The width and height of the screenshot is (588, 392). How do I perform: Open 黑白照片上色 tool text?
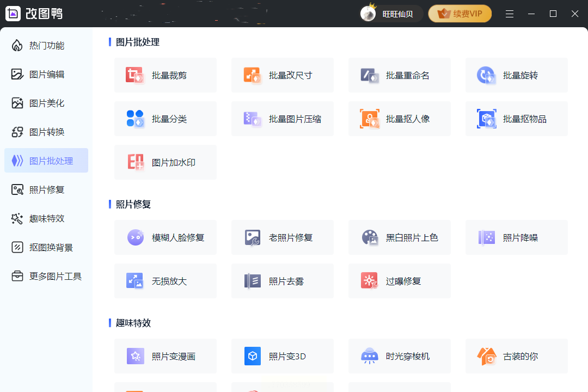click(412, 237)
